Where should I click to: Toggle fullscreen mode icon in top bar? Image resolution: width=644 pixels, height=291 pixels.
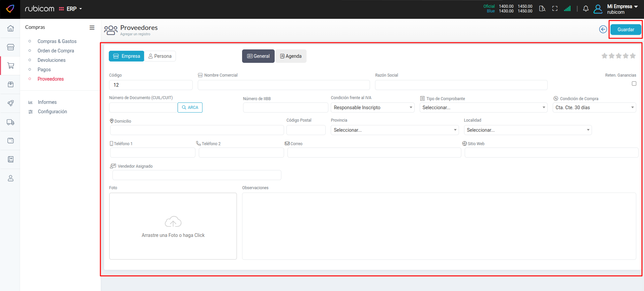tap(555, 9)
